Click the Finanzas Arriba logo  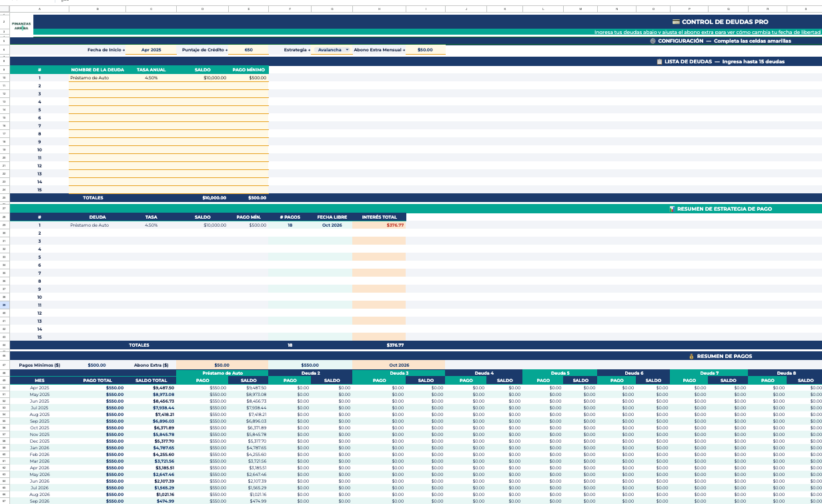[x=21, y=26]
